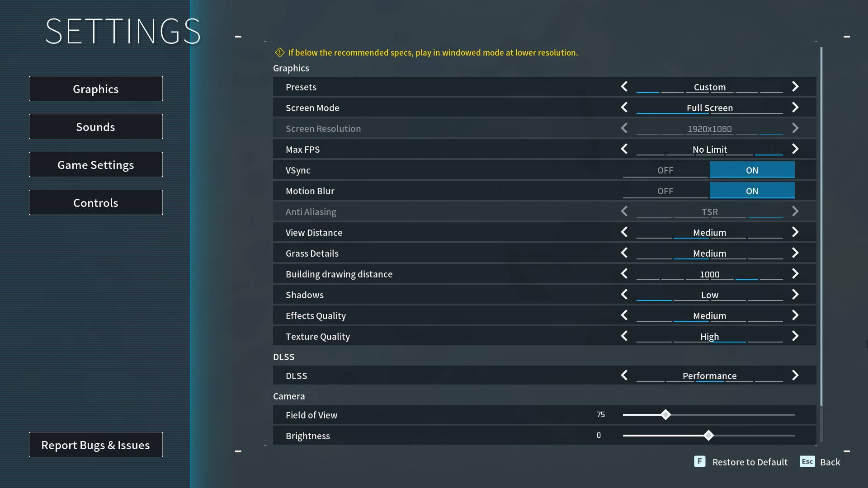Click the View Distance value Medium
Viewport: 868px width, 488px height.
(x=710, y=232)
